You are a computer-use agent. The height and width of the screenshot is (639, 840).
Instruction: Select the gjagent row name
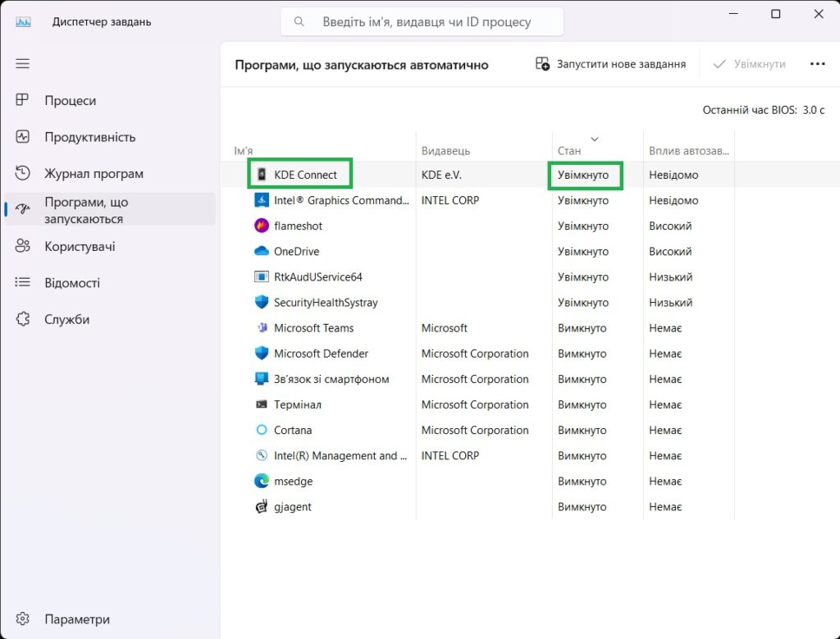coord(293,507)
